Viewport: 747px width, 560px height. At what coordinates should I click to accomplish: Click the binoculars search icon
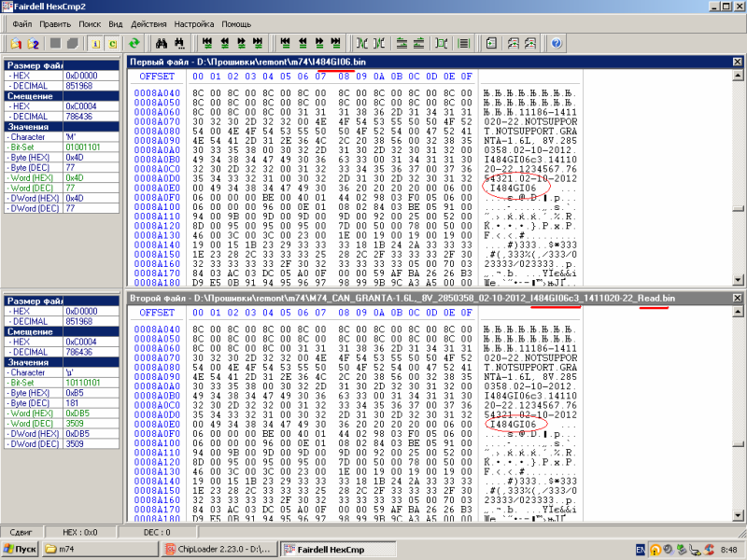[x=160, y=43]
